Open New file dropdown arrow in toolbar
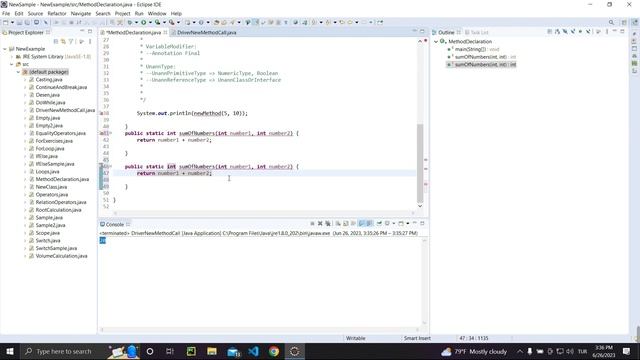The width and height of the screenshot is (640, 360). point(12,22)
